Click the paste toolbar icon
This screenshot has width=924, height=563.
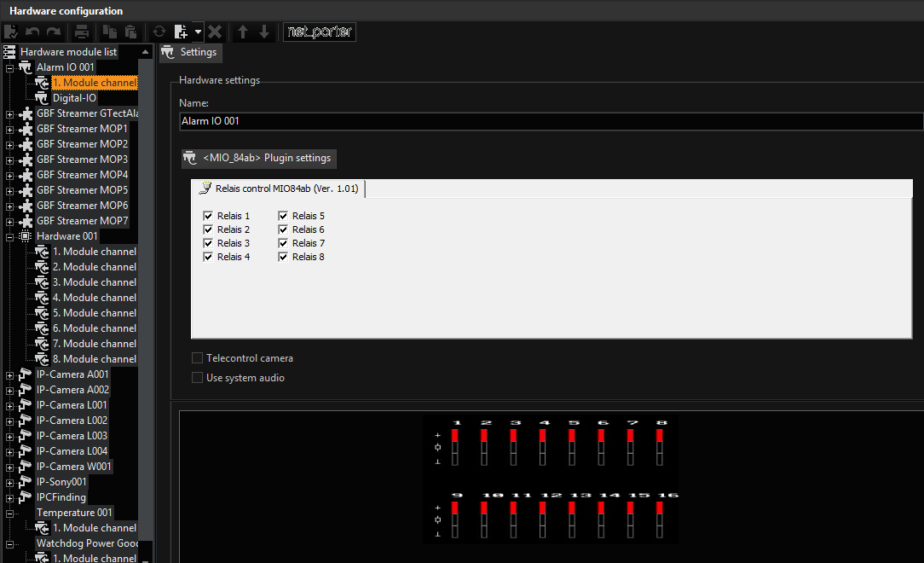130,32
